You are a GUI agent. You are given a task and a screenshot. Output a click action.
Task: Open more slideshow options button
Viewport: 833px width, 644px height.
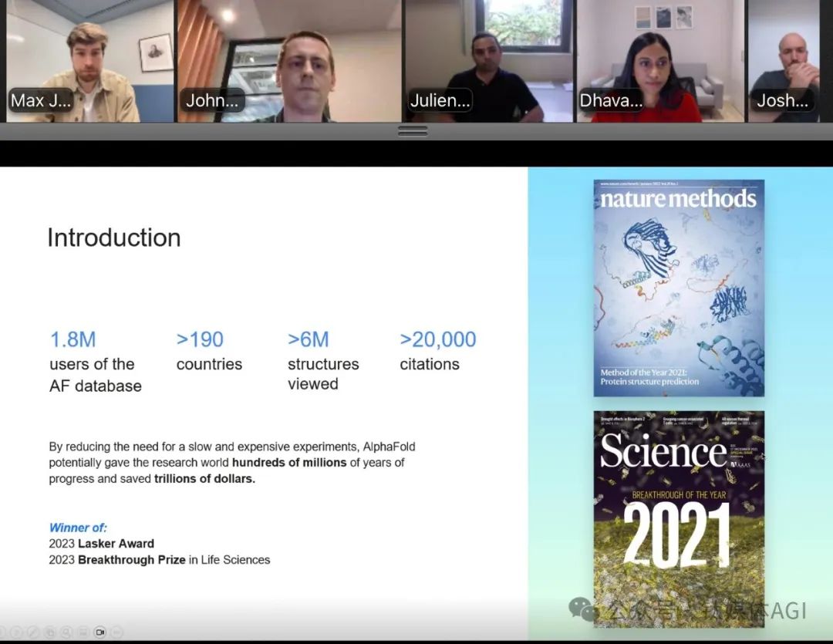tap(117, 632)
